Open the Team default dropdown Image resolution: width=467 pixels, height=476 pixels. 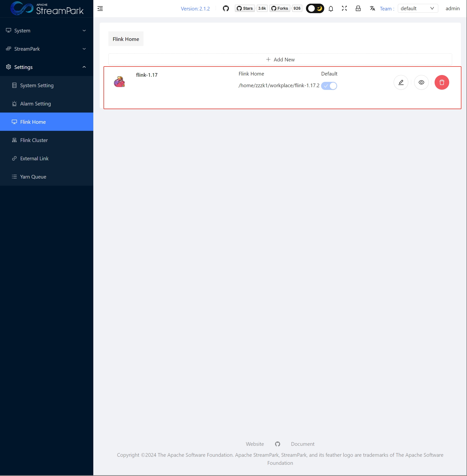pos(418,9)
